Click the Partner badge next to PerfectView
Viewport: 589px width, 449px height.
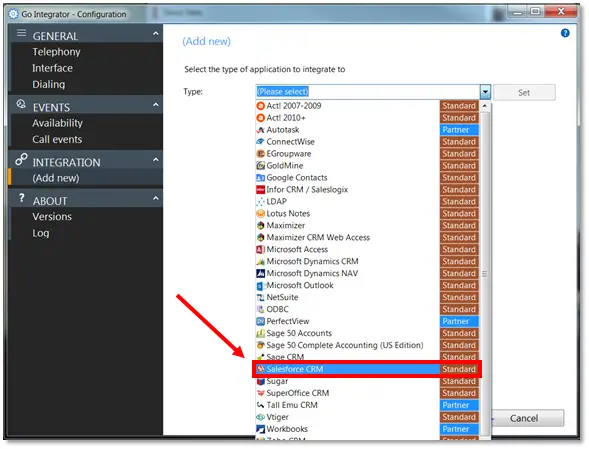pyautogui.click(x=459, y=322)
